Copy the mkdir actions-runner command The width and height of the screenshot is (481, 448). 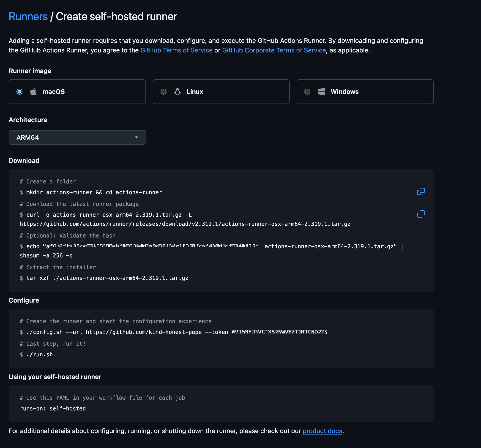pos(421,191)
